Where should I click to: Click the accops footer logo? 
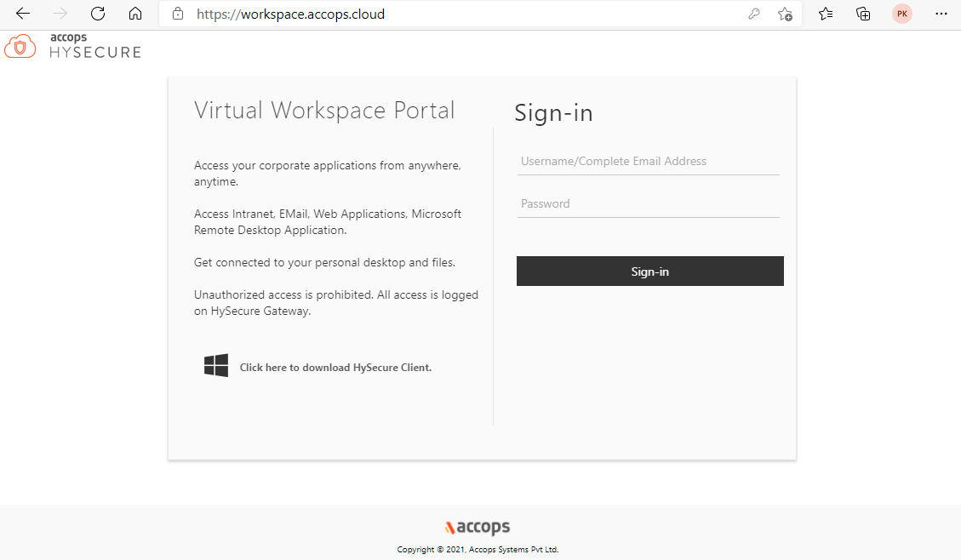(478, 527)
